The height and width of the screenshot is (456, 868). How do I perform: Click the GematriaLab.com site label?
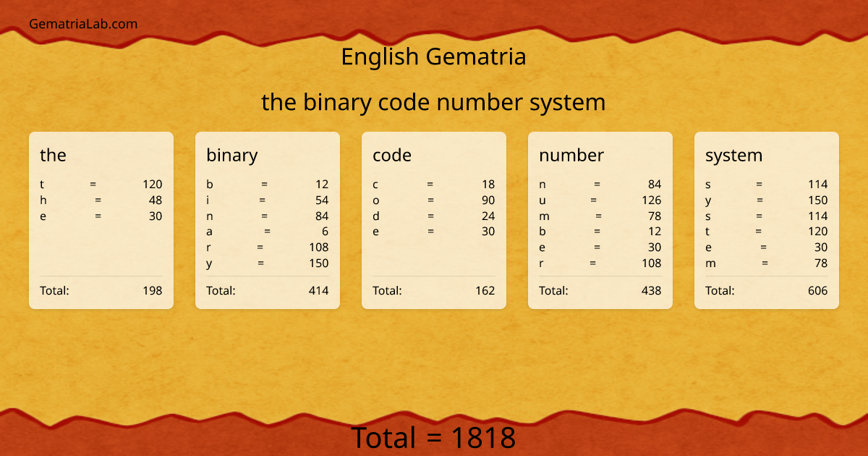click(x=83, y=24)
